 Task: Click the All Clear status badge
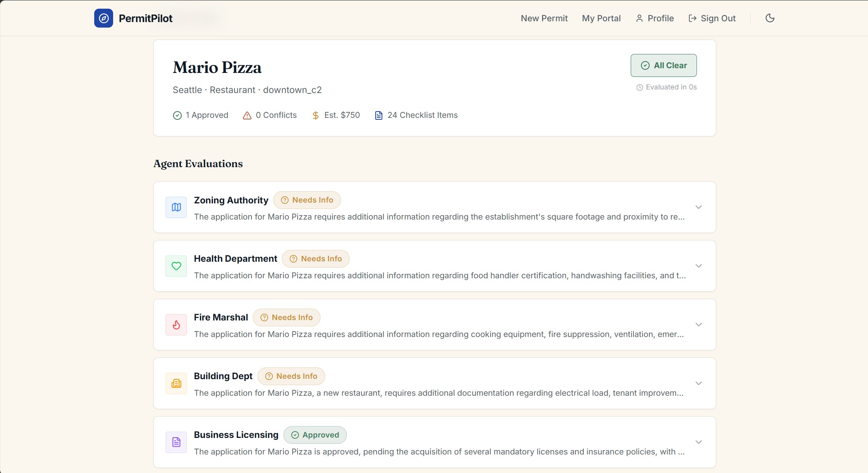[x=663, y=65]
